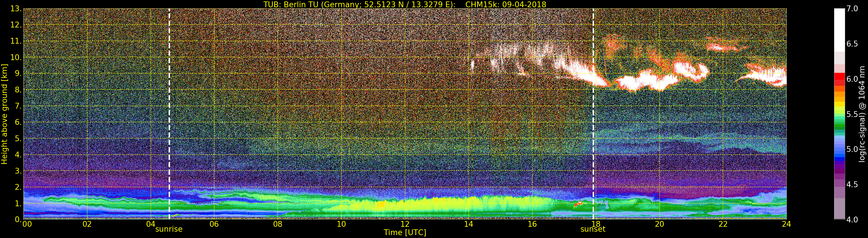Click the "24" time axis tick label

786,224
